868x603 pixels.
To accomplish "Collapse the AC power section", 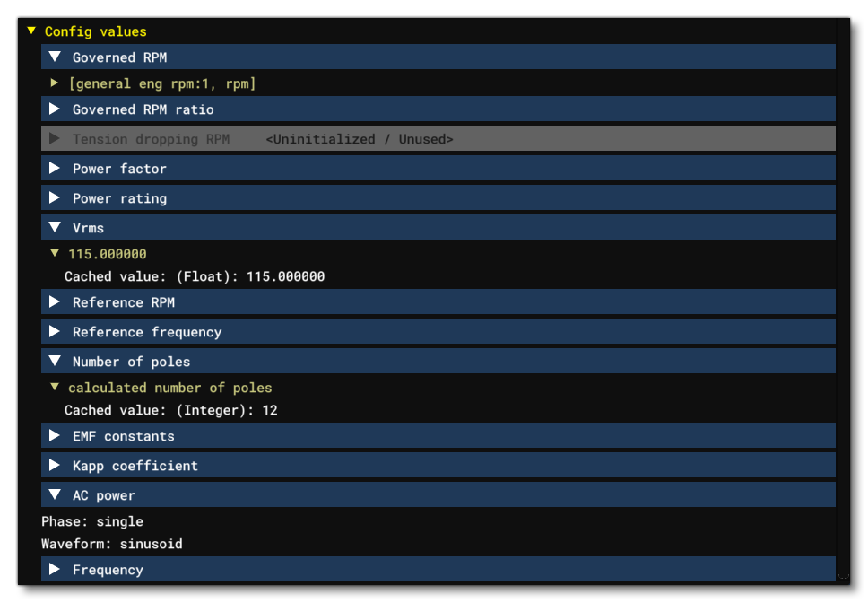I will tap(54, 495).
